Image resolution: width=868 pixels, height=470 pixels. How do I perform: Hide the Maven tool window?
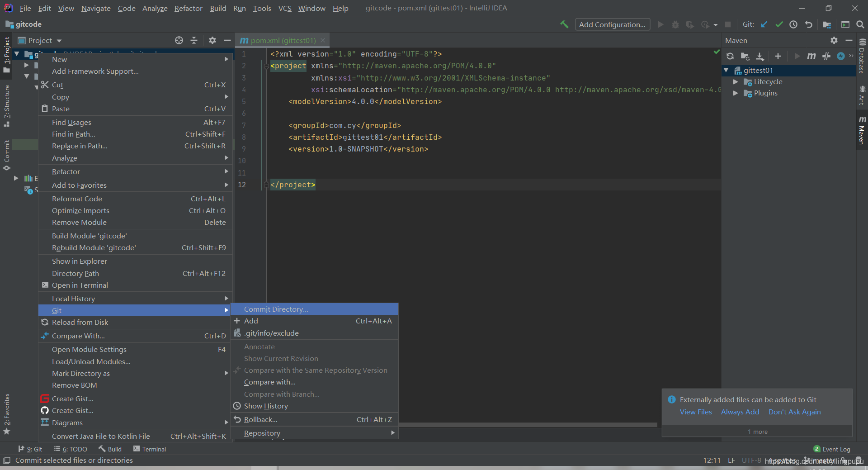[849, 40]
